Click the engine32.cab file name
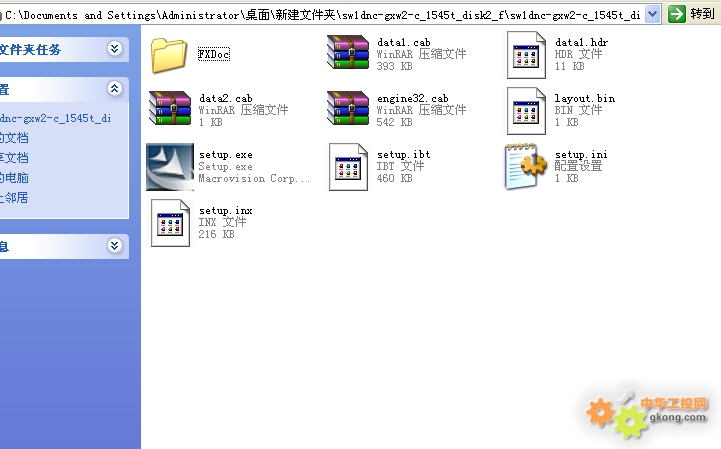Viewport: 721px width, 449px height. (x=413, y=98)
